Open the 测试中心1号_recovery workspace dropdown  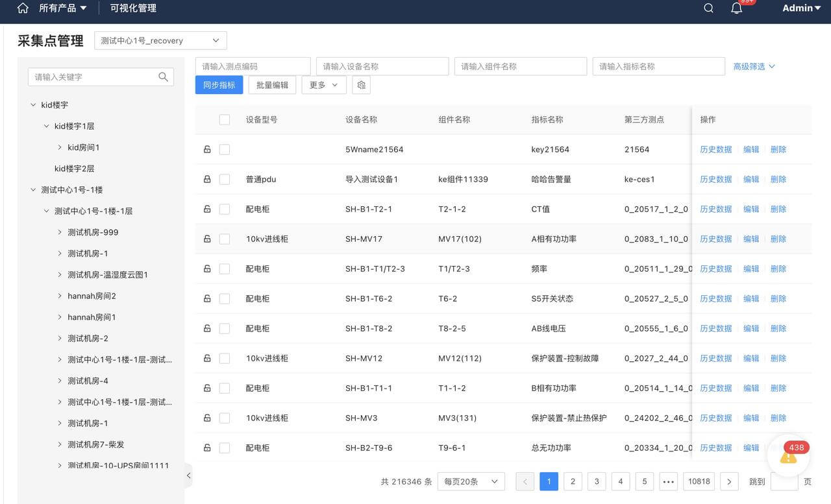point(160,40)
